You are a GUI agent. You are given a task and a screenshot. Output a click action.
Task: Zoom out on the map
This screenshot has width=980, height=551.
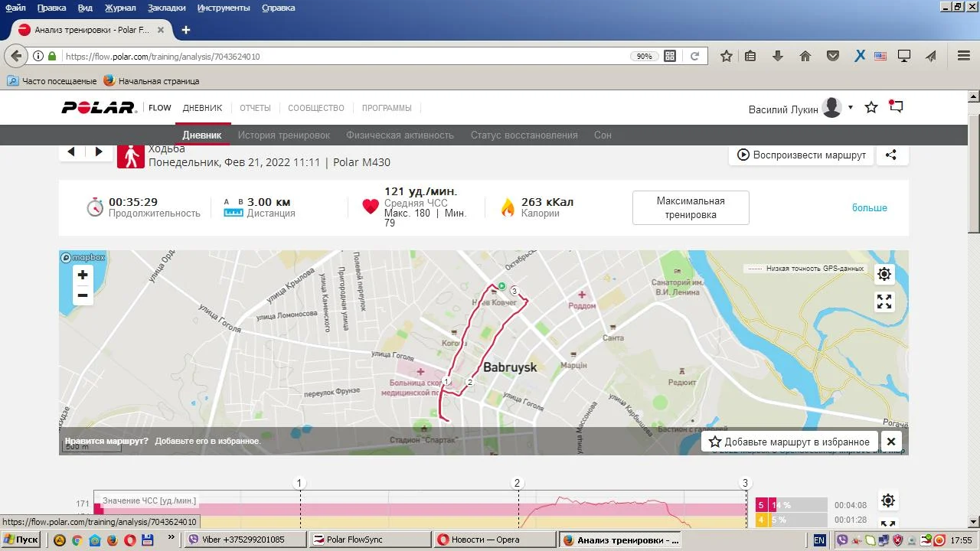click(x=83, y=295)
